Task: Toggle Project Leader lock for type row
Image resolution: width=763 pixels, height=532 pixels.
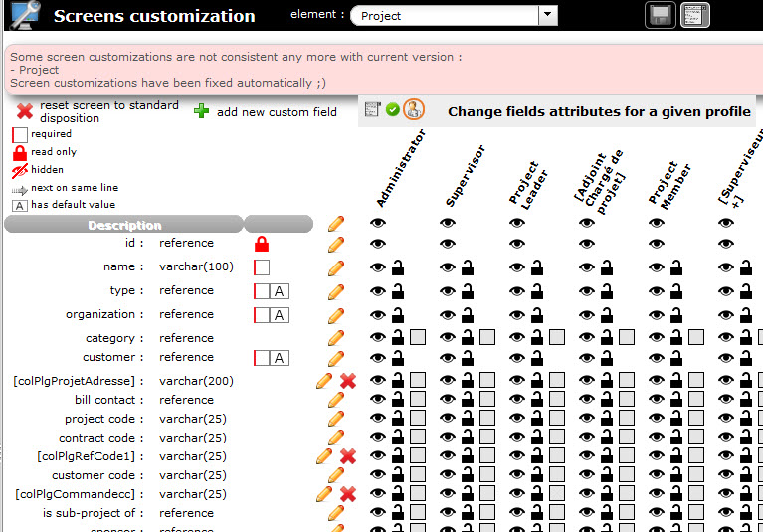Action: [x=537, y=291]
